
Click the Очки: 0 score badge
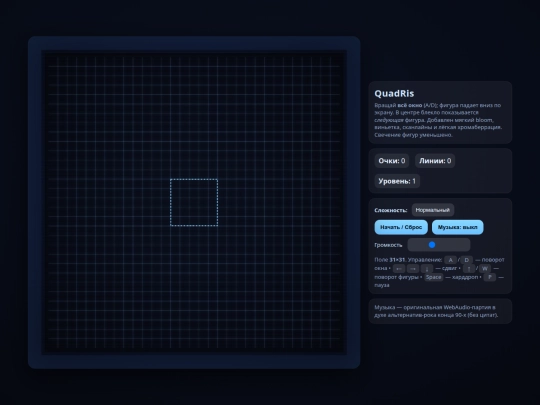[392, 161]
